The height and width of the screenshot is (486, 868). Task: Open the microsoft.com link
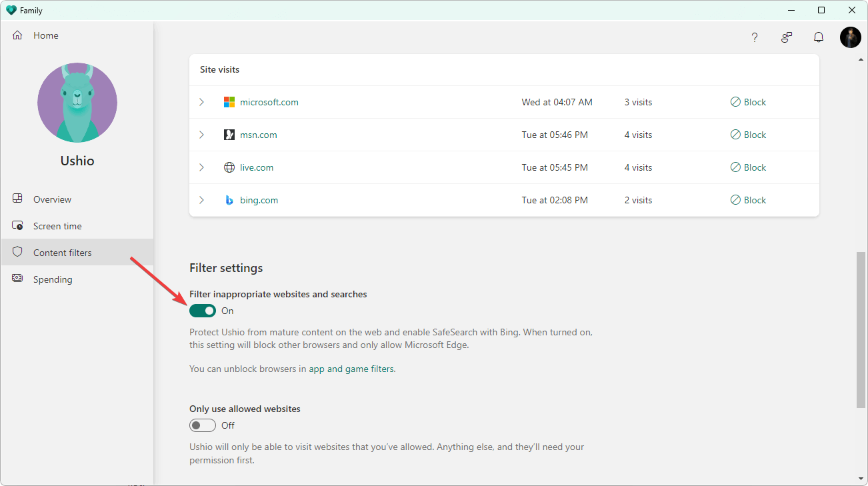tap(269, 102)
